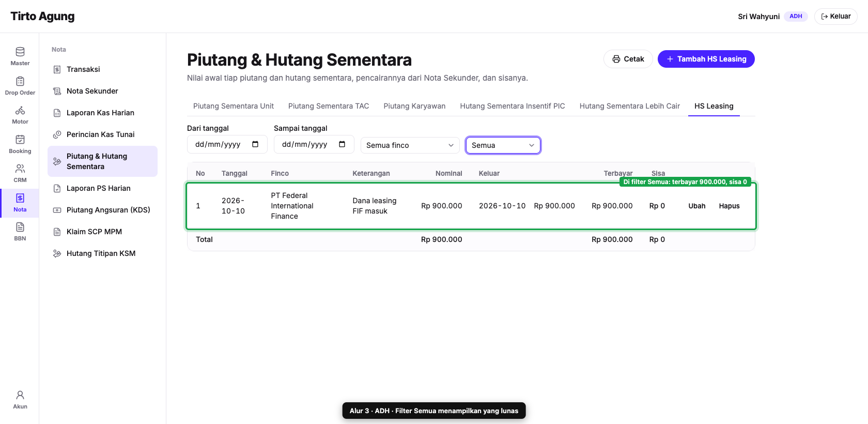Switch to Hutang Sementara Insentif PIC tab
Image resolution: width=868 pixels, height=424 pixels.
(x=513, y=106)
